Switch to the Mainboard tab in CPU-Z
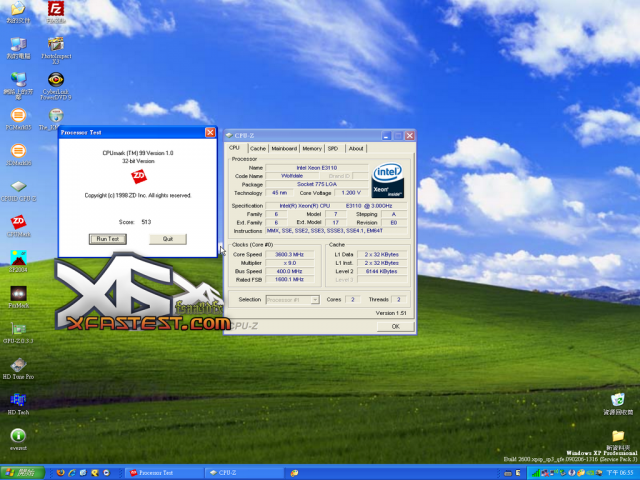The height and width of the screenshot is (480, 640). pyautogui.click(x=284, y=149)
